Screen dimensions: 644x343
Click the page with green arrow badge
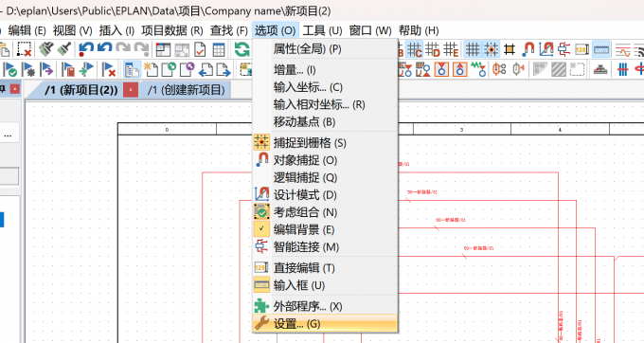[x=169, y=69]
